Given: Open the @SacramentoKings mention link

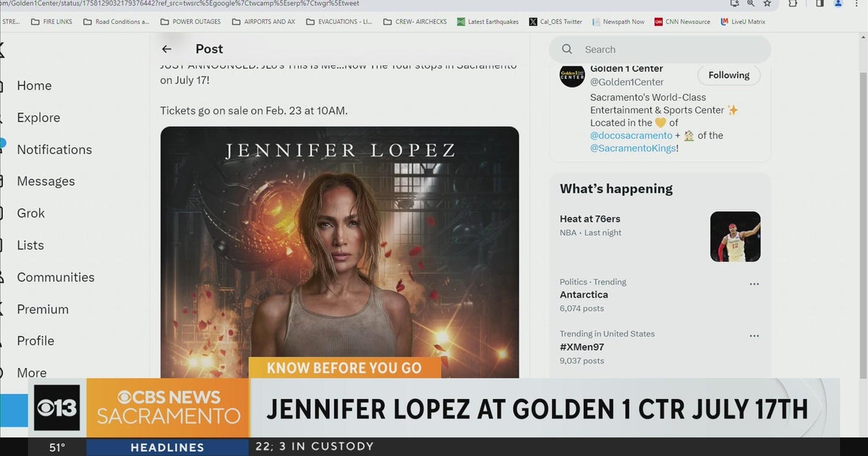Looking at the screenshot, I should pos(634,148).
